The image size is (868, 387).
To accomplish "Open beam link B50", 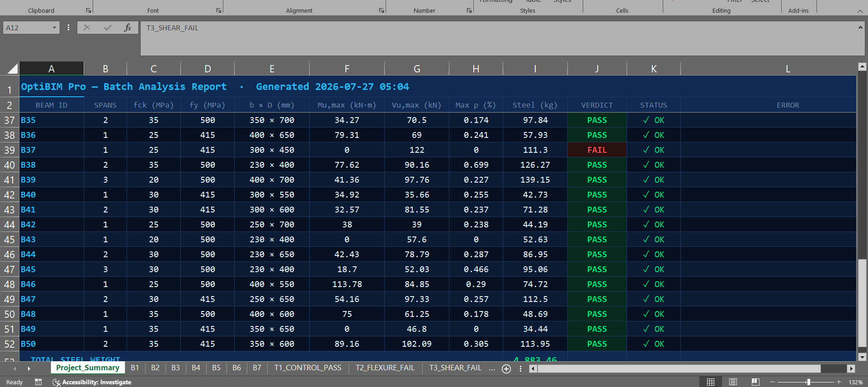I will [x=28, y=344].
